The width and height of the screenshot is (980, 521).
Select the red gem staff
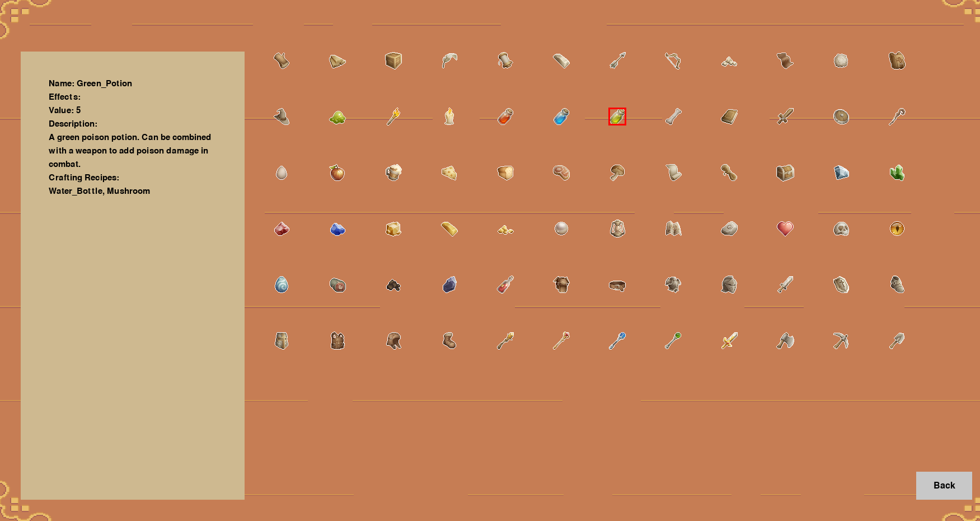[561, 341]
